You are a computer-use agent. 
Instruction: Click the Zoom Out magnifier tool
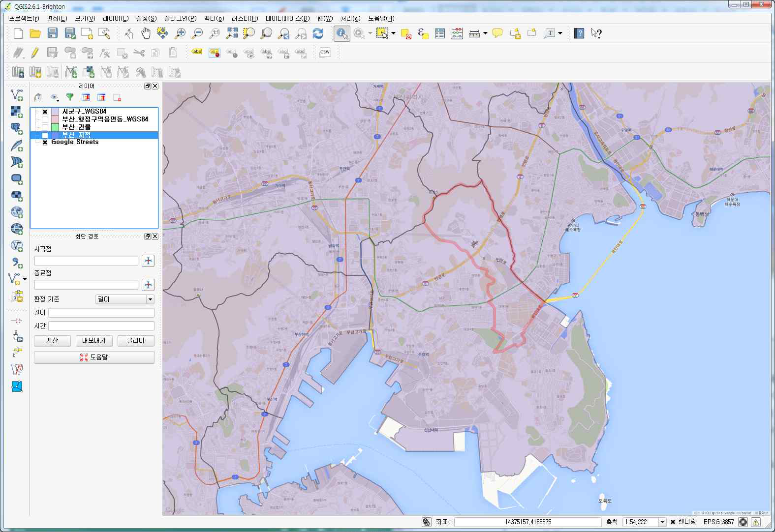point(197,33)
